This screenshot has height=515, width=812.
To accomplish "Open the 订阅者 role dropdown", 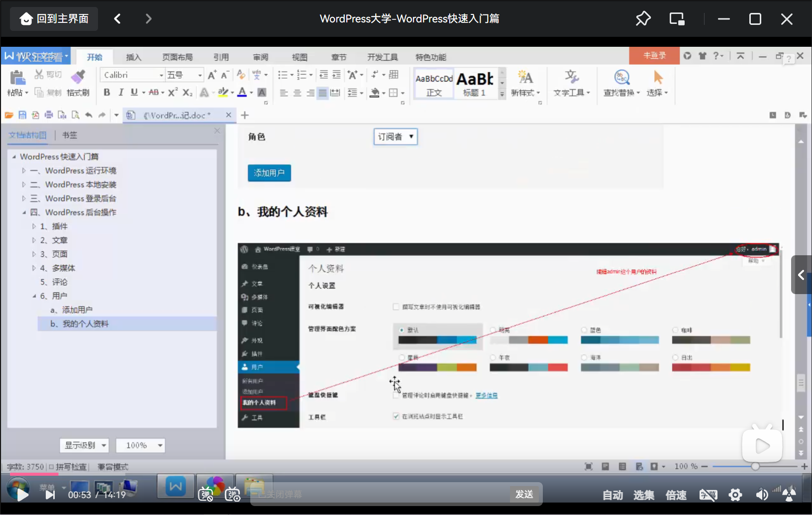I will tap(396, 137).
